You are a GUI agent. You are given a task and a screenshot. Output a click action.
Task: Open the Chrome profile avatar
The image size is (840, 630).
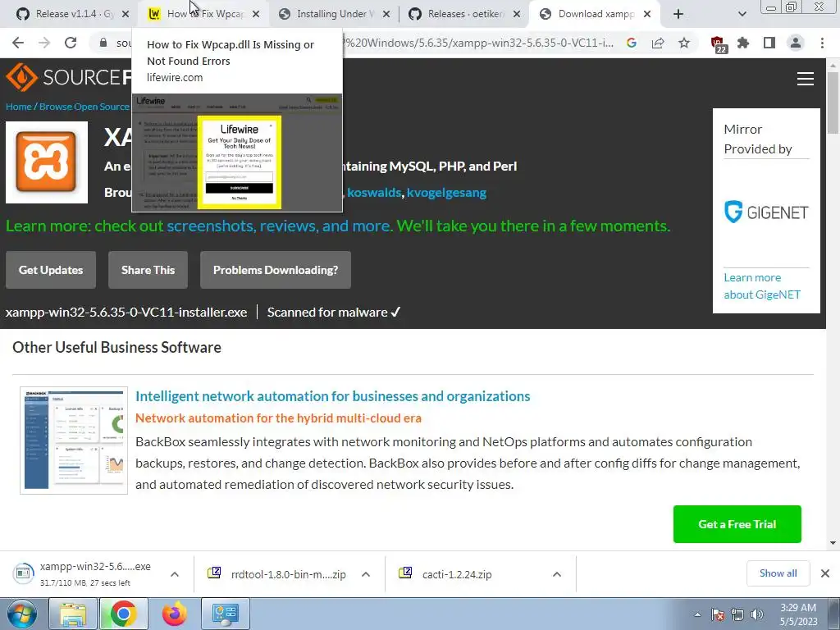pyautogui.click(x=796, y=43)
